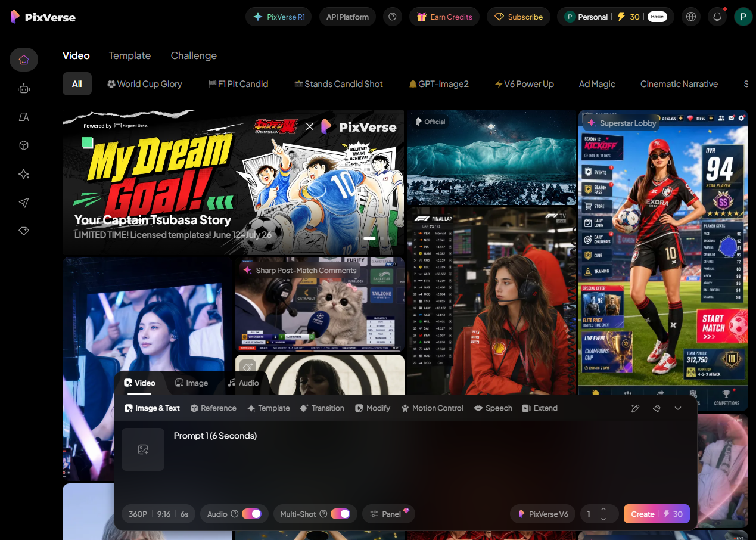Viewport: 756px width, 540px height.
Task: Filter by F1 Pit Candid
Action: point(238,84)
